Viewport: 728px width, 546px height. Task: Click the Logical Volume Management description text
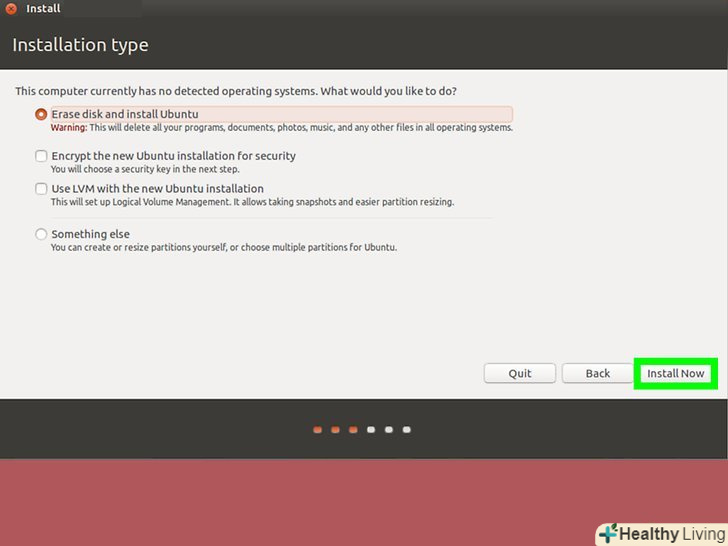coord(253,202)
